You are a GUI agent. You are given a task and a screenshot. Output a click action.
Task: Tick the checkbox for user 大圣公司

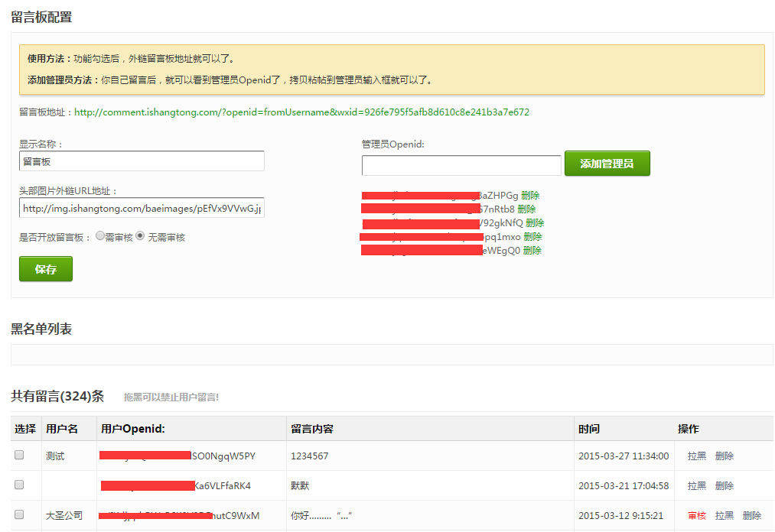pyautogui.click(x=20, y=514)
